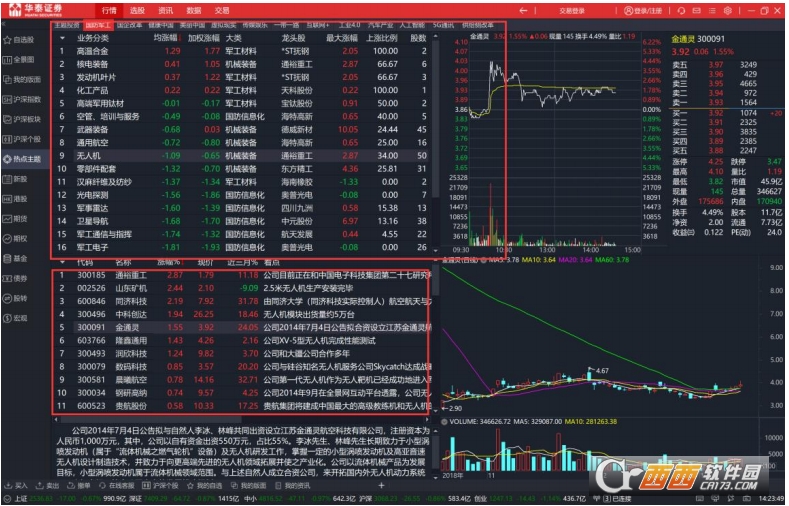The height and width of the screenshot is (506, 789).
Task: Click the back arrow in the title bar
Action: 523,11
